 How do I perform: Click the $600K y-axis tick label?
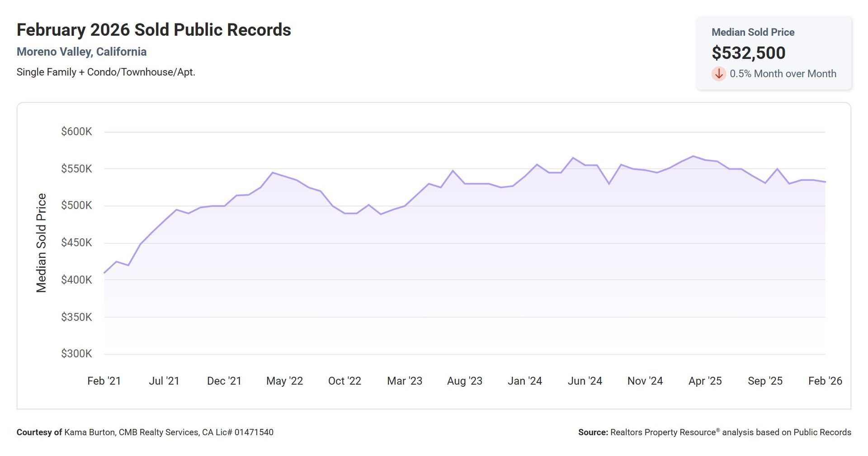[76, 132]
